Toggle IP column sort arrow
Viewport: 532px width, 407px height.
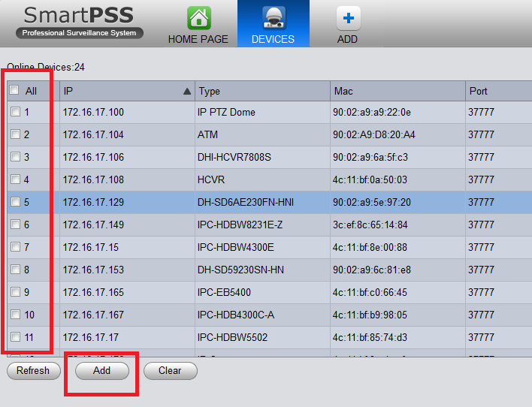pyautogui.click(x=187, y=91)
